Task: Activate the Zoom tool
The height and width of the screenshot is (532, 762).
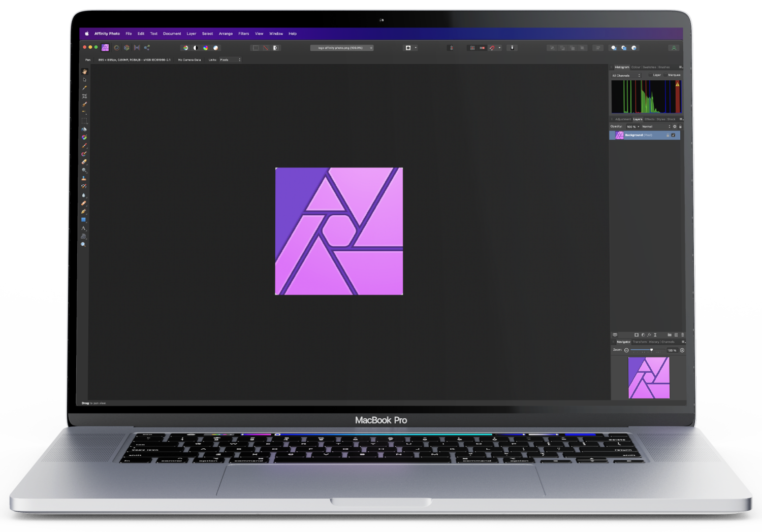Action: 84,244
